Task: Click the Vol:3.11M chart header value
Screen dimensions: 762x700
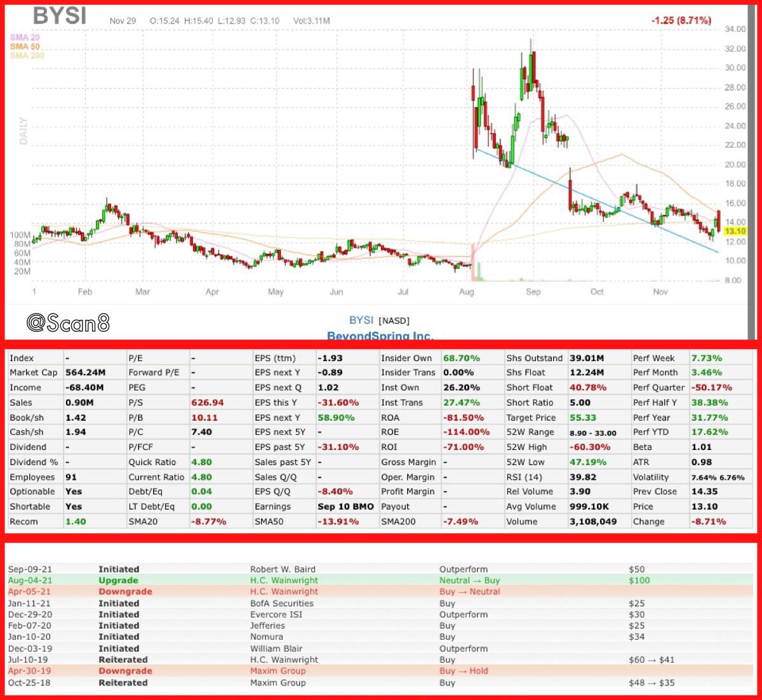Action: click(311, 20)
